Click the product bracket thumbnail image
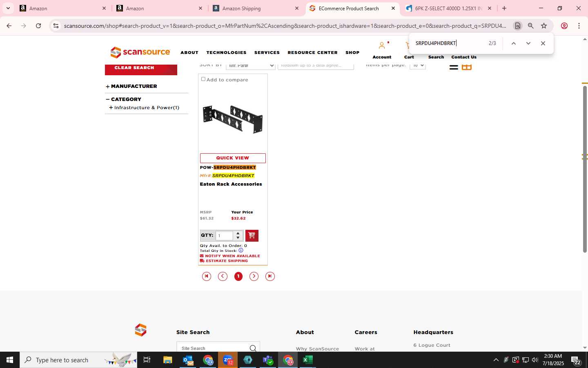 [x=233, y=119]
